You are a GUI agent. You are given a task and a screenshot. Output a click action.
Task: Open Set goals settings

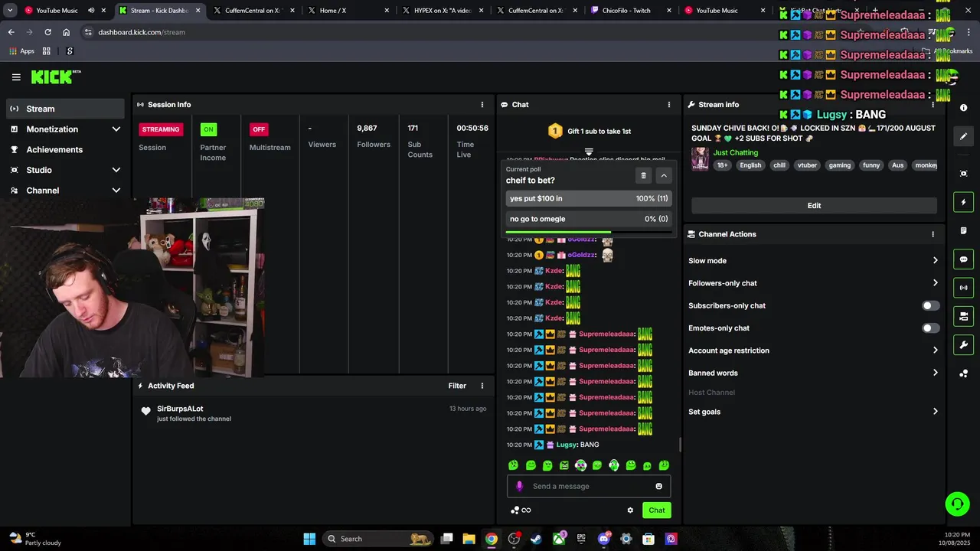coord(813,412)
